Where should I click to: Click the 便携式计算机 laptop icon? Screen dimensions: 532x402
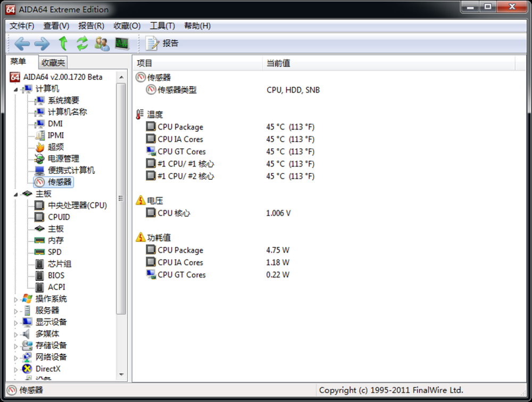coord(40,170)
